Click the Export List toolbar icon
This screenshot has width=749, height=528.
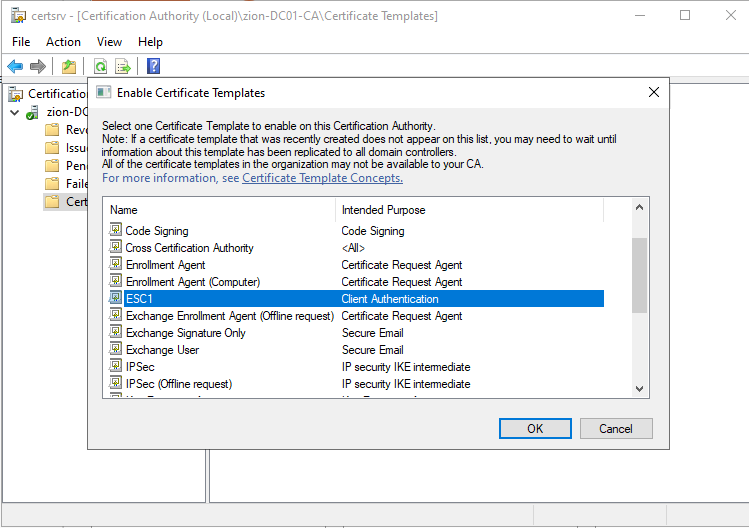tap(123, 66)
